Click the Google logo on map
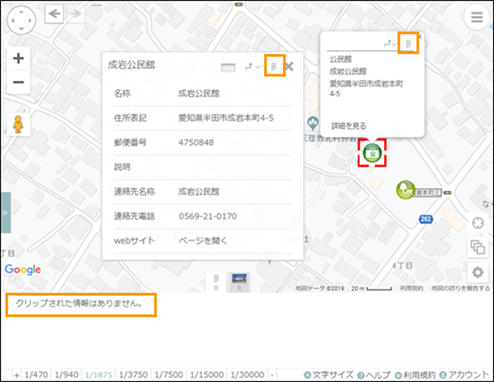The height and width of the screenshot is (382, 494). coord(23,269)
